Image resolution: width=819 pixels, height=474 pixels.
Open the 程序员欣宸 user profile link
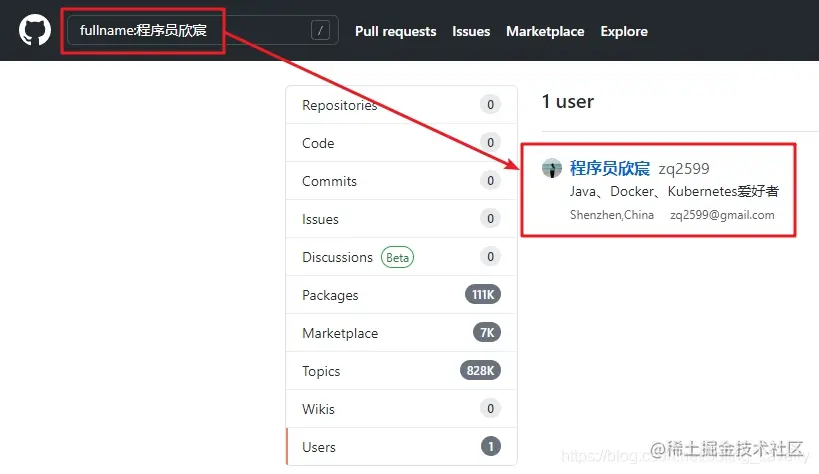[610, 168]
